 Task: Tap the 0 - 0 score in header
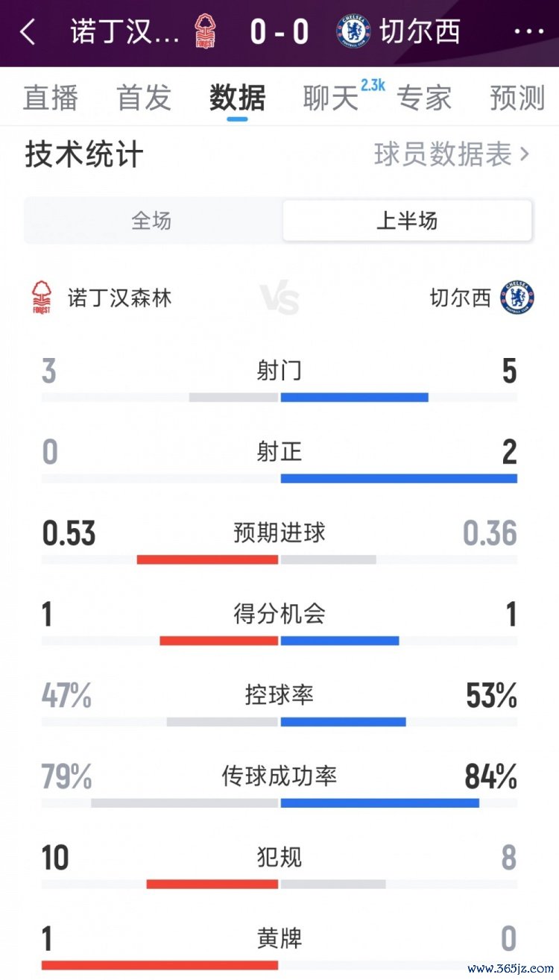279,32
